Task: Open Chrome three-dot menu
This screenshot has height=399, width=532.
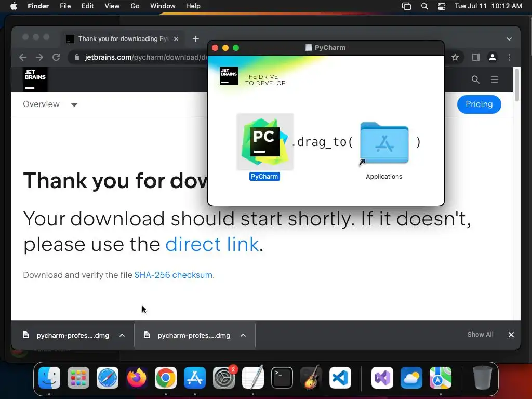Action: point(509,57)
